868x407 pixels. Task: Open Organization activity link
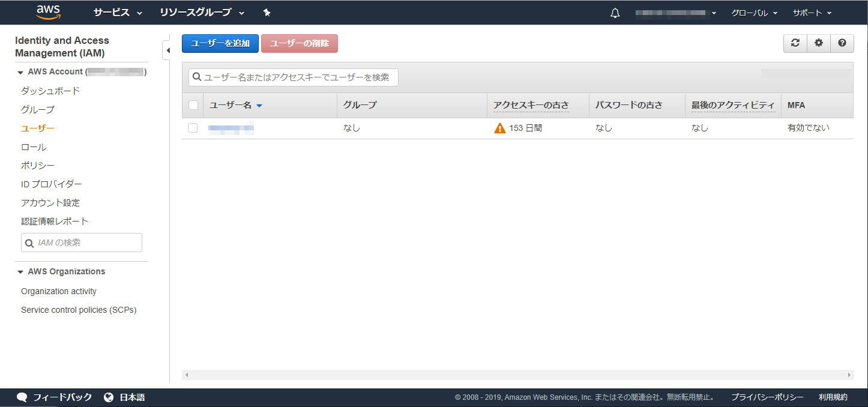click(59, 291)
